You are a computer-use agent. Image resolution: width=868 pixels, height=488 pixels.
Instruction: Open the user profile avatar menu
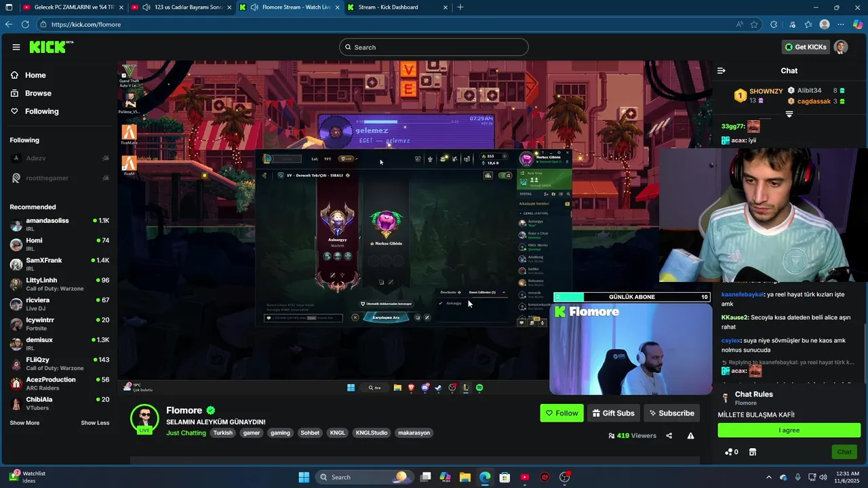(841, 47)
